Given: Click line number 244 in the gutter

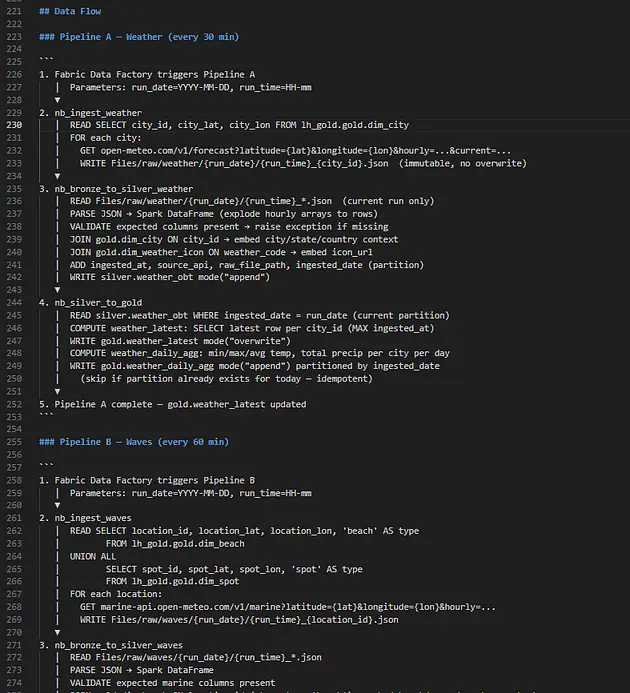Looking at the screenshot, I should coord(14,303).
